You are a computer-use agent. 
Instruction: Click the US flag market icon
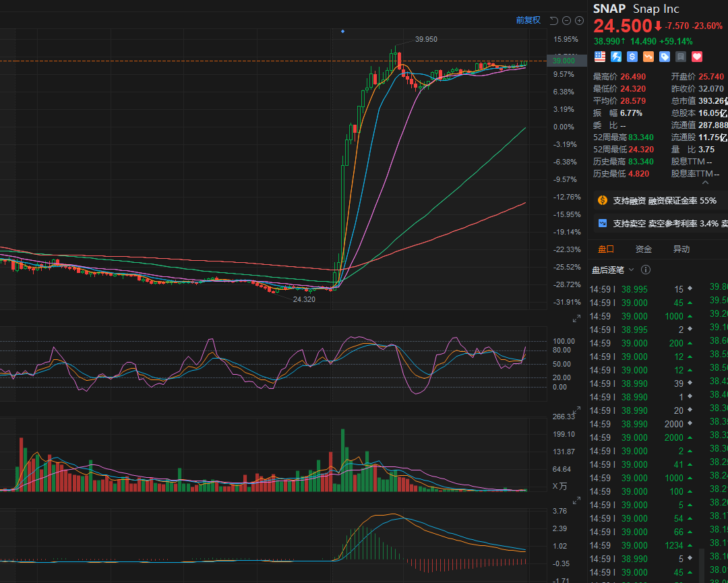(600, 57)
